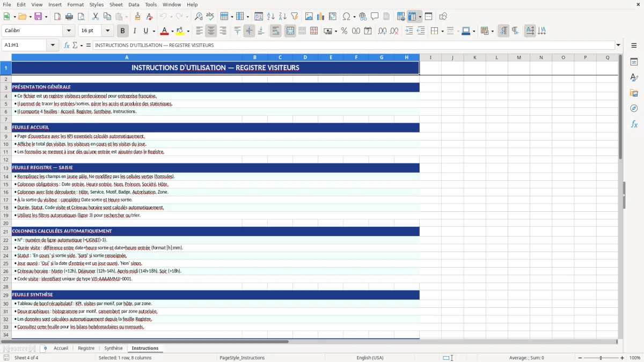
Task: Expand the formula bar
Action: coord(618,45)
